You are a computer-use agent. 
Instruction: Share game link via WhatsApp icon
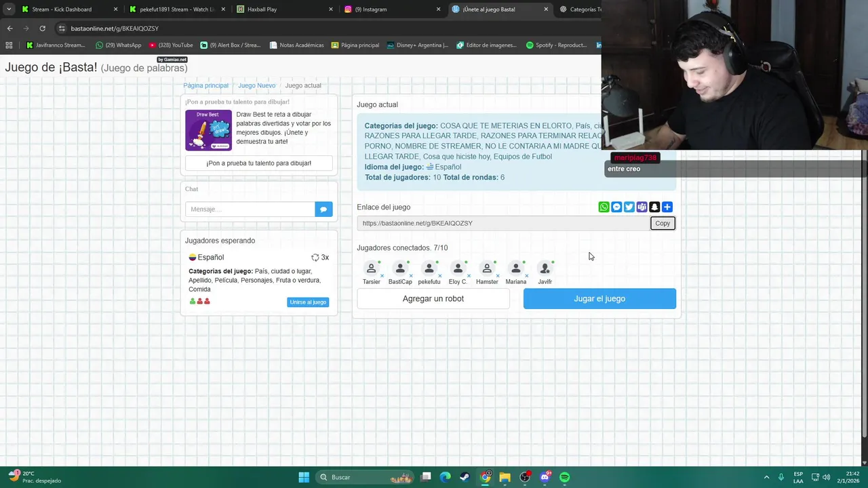604,207
